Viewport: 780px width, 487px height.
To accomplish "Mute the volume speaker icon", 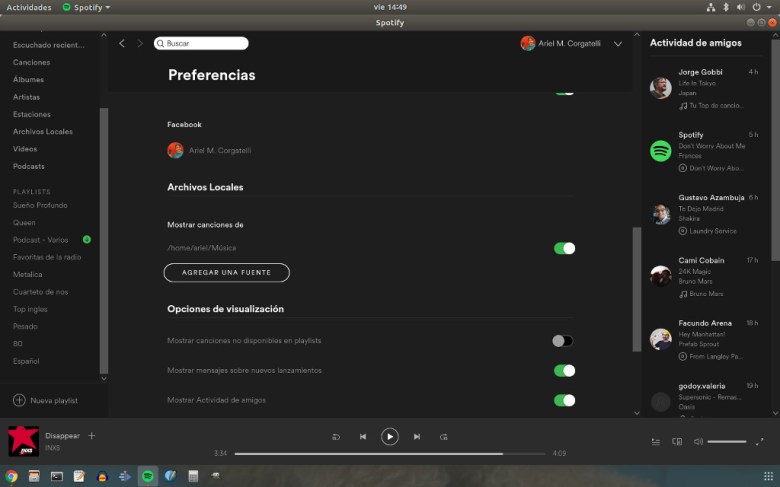I will coord(698,441).
